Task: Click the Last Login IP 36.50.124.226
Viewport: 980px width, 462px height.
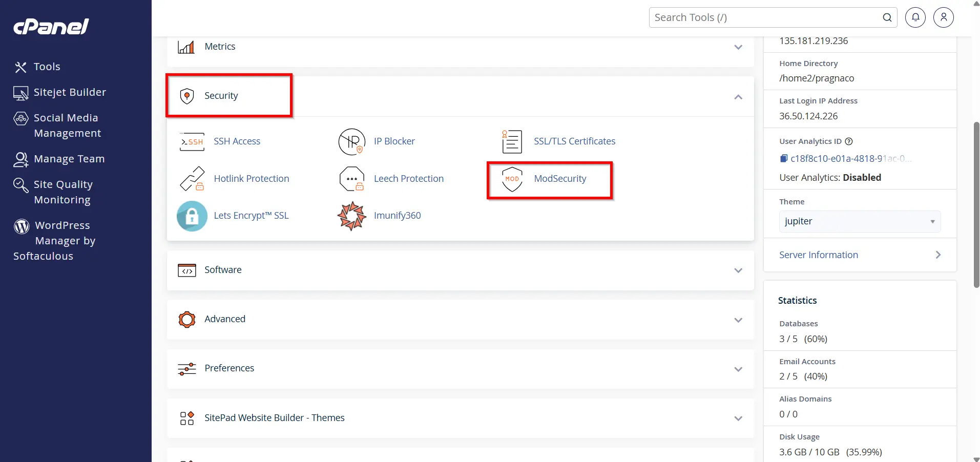Action: coord(808,116)
